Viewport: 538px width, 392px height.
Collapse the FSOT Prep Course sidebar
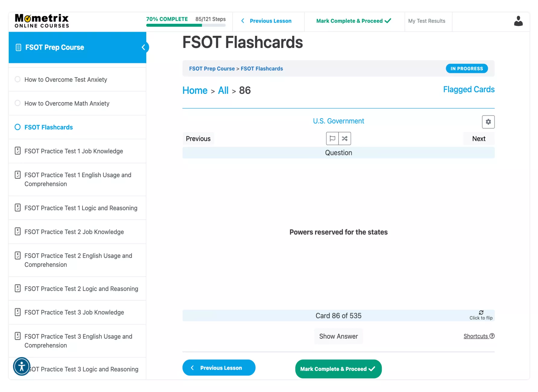(144, 47)
